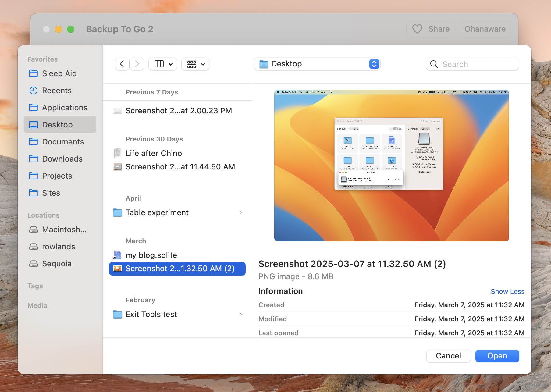Select Screenshot 2...at 2.00.23 PM file

click(177, 111)
